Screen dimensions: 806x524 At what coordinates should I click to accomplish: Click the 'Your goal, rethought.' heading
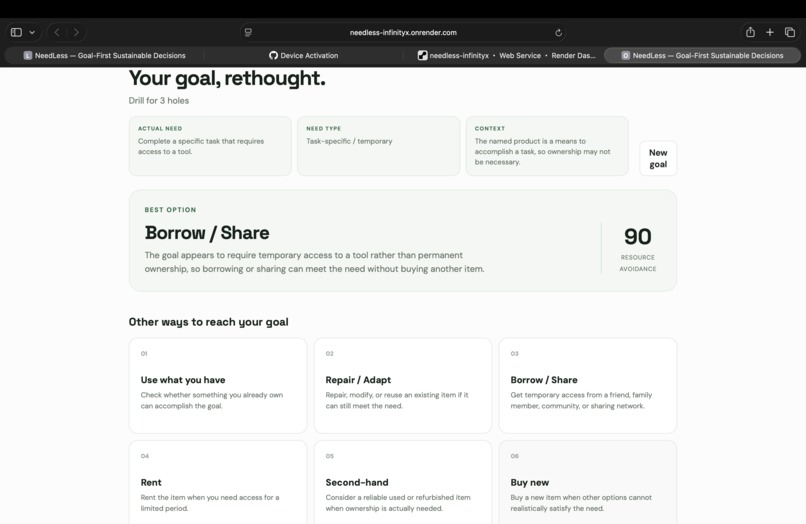pos(227,78)
